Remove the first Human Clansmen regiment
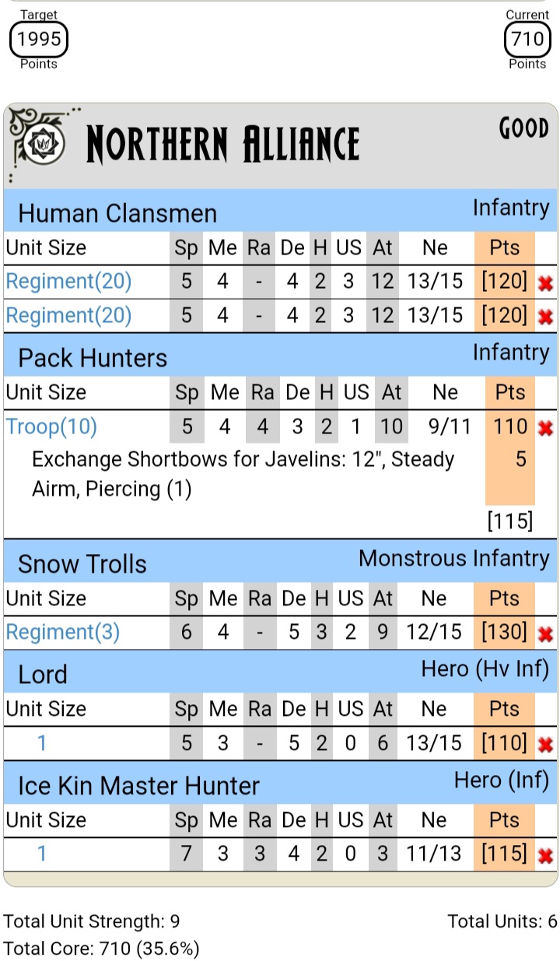Screen dimensions: 560x961 point(545,283)
